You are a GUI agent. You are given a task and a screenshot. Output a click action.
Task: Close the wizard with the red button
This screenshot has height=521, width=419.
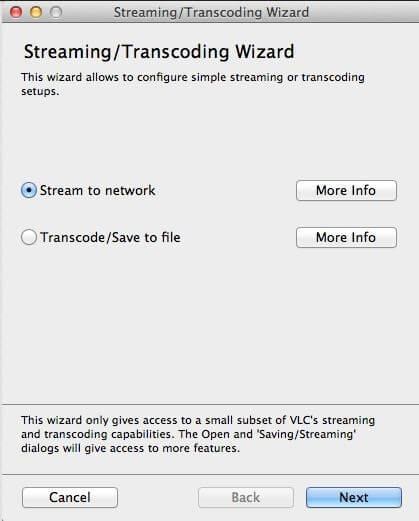pyautogui.click(x=16, y=12)
